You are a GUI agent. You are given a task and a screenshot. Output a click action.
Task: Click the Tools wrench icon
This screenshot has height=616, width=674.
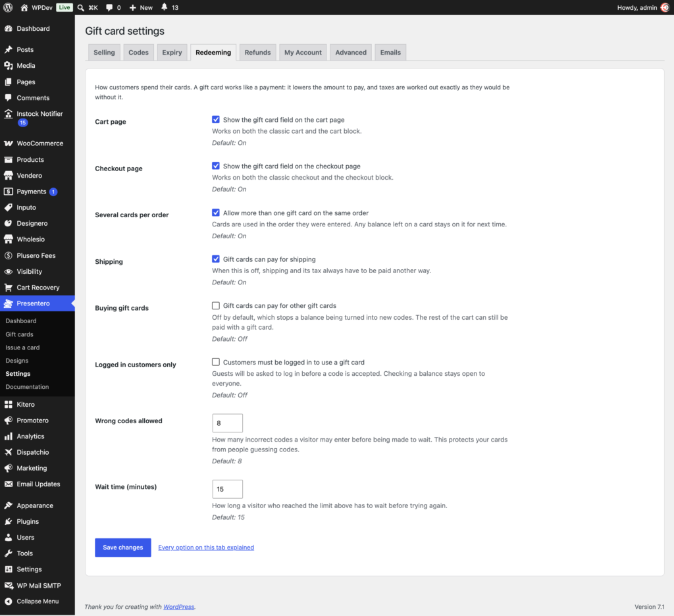[x=8, y=553]
